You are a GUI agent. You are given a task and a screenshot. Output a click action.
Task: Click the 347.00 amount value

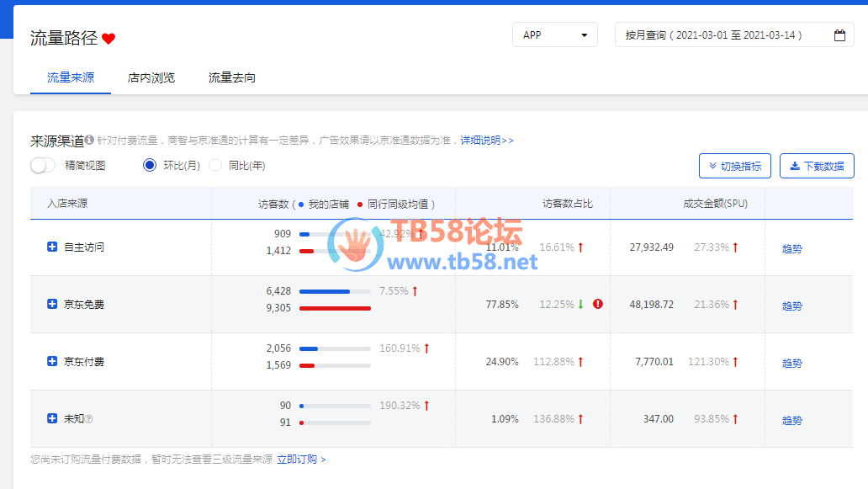coord(659,418)
